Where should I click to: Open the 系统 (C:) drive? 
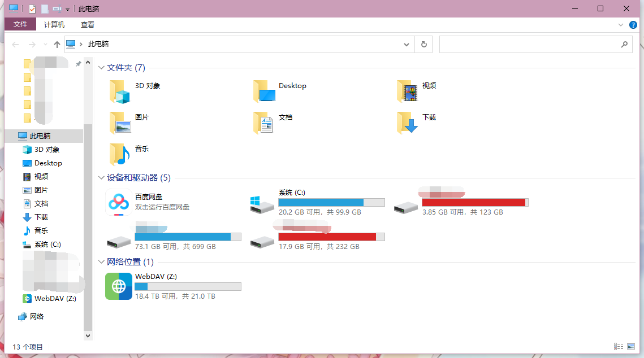pyautogui.click(x=263, y=203)
